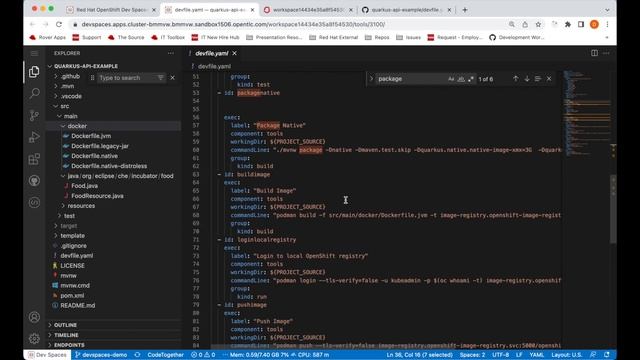Open Source Control view in activity bar
This screenshot has height=360, width=640.
pos(34,116)
